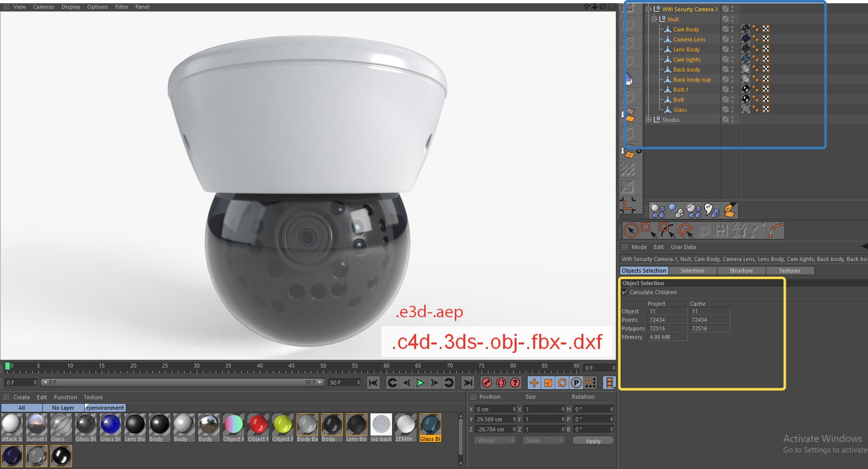Toggle layer box on Studio row

coord(725,119)
